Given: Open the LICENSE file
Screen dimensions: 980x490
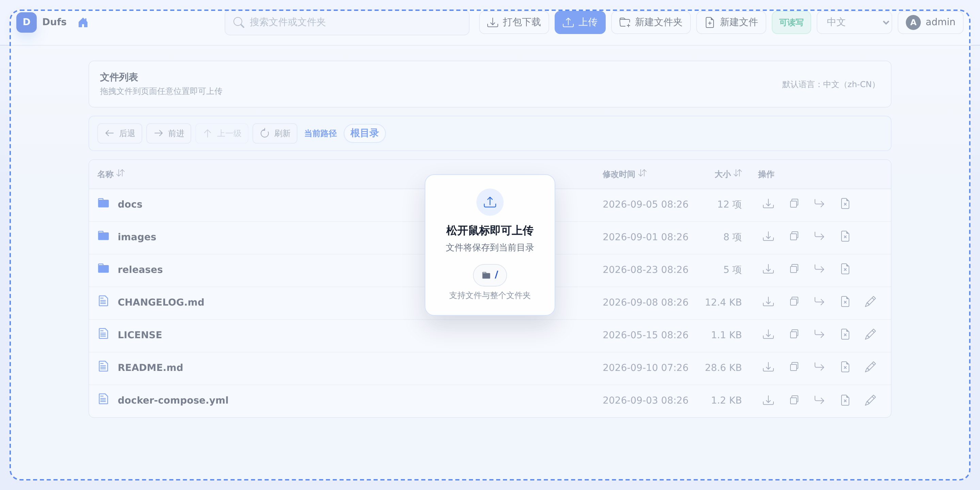Looking at the screenshot, I should (x=140, y=335).
